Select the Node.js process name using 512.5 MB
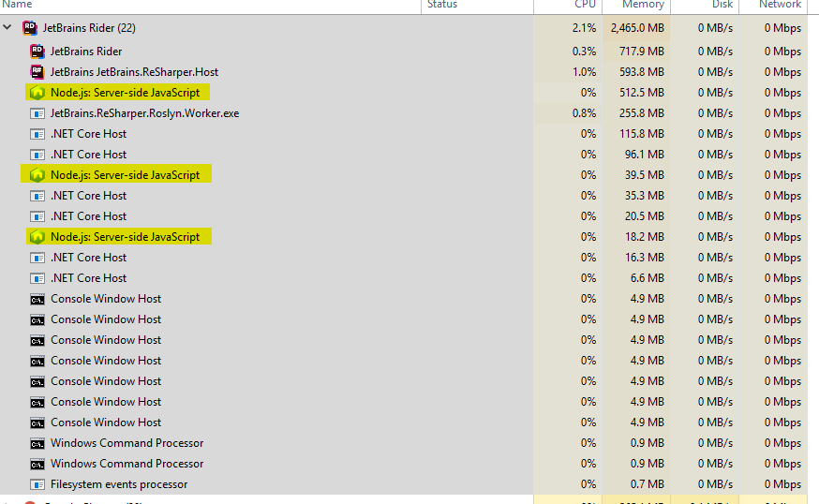 point(125,93)
